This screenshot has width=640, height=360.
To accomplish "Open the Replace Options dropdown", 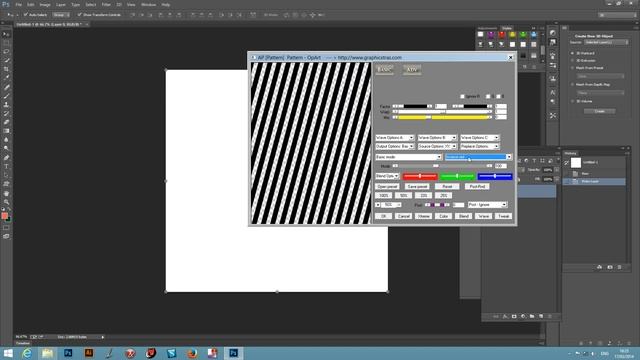I will click(x=480, y=146).
